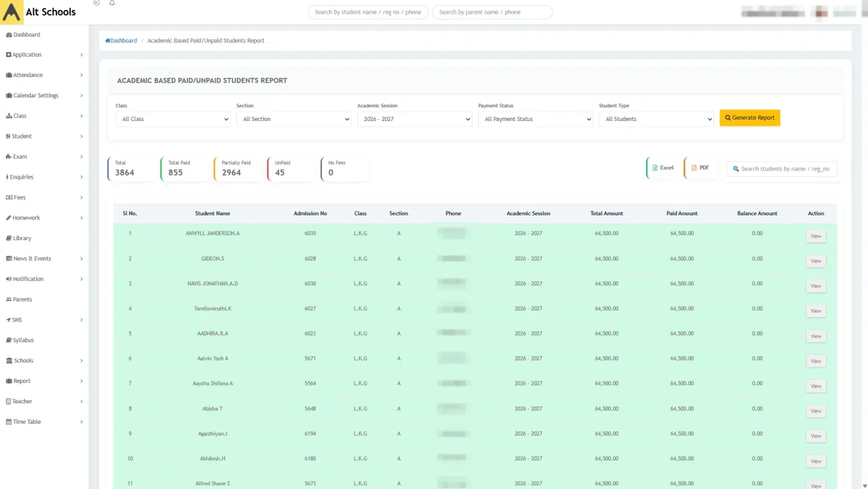Click the back arrow icon in top bar
The image size is (868, 489).
click(x=96, y=2)
